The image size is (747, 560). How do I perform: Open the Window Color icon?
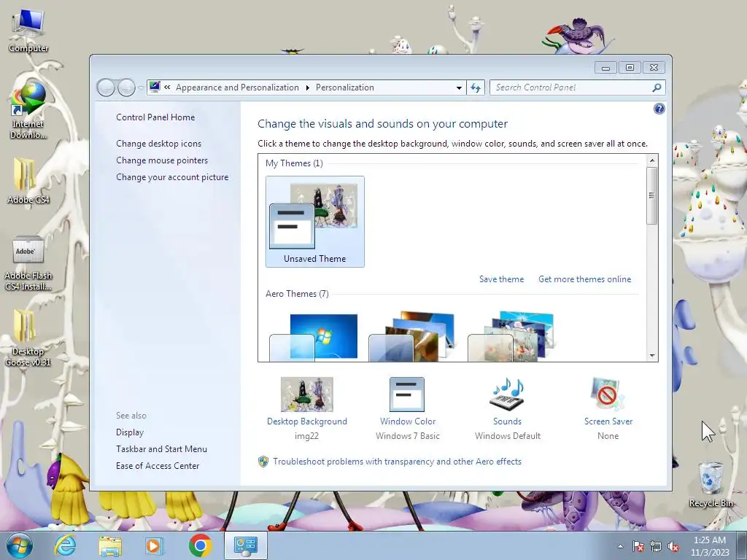pos(407,394)
